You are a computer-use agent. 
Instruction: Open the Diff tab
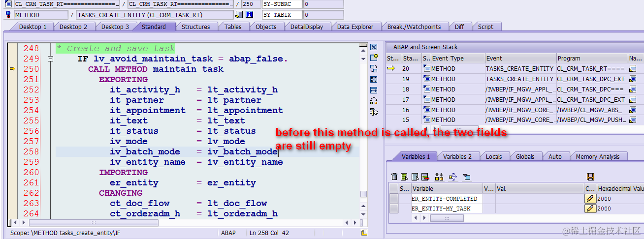[x=459, y=27]
